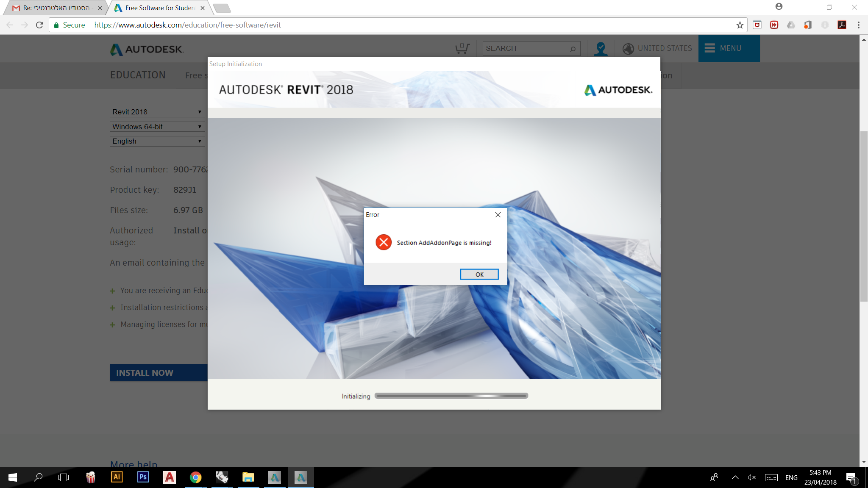The image size is (868, 488).
Task: Launch Photoshop from the taskbar
Action: pyautogui.click(x=143, y=477)
